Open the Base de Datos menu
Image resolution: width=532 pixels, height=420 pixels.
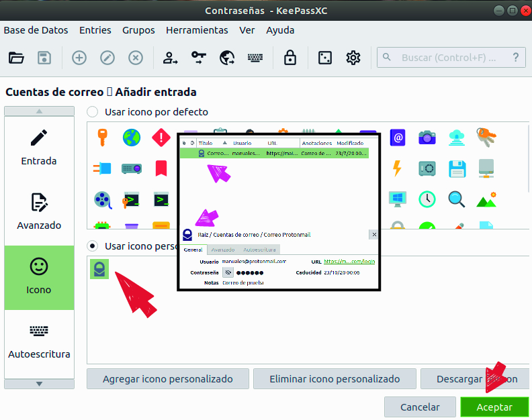(x=36, y=30)
